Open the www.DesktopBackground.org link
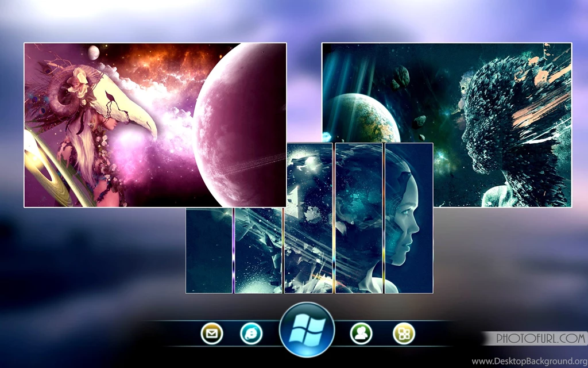Screen dimensions: 588x368 click(x=529, y=362)
